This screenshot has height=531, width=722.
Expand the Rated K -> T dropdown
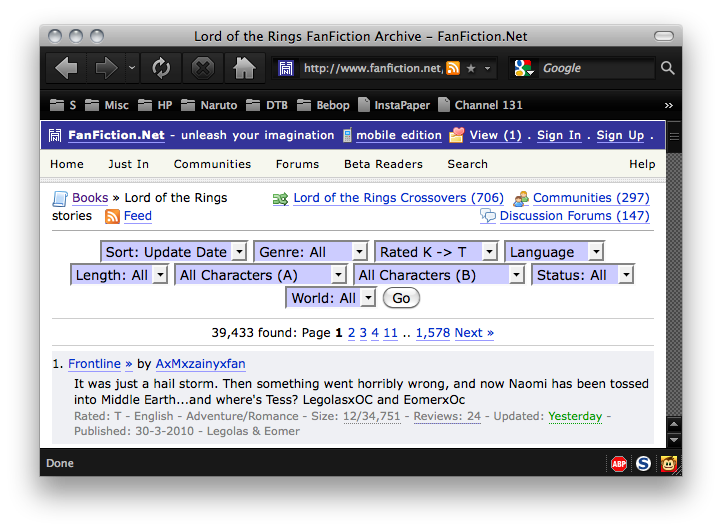[436, 252]
